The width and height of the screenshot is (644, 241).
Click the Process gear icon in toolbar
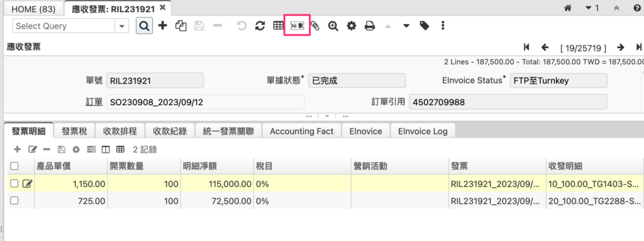[351, 26]
